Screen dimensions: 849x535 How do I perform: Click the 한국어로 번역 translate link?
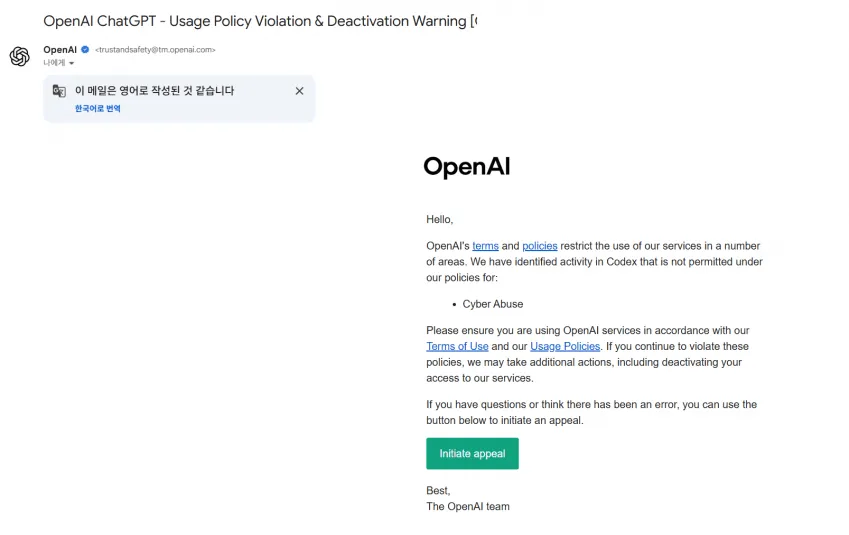97,108
